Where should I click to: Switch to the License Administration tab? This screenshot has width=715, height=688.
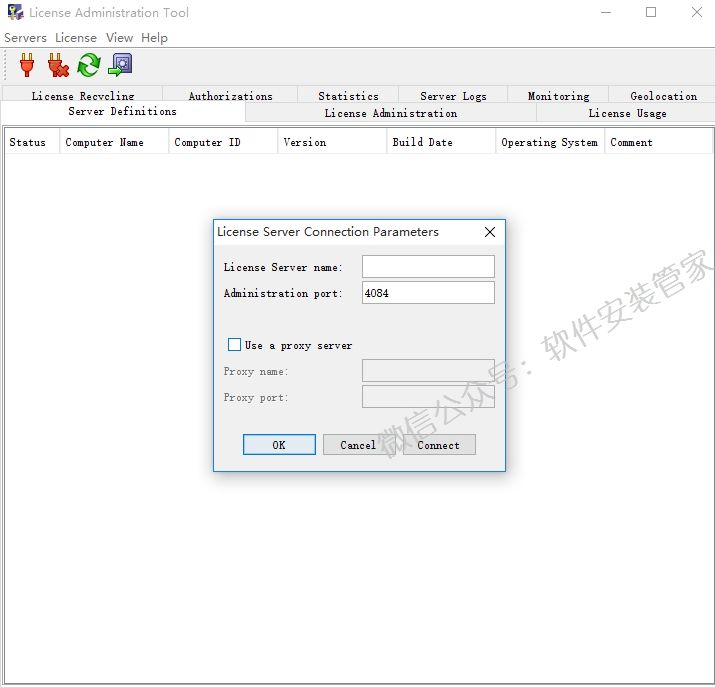(x=390, y=113)
